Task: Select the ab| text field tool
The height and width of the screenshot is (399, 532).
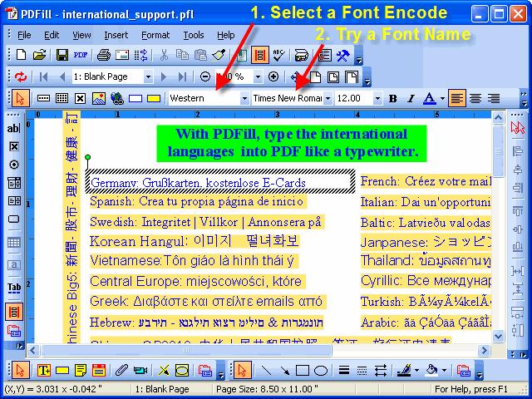Action: click(13, 128)
